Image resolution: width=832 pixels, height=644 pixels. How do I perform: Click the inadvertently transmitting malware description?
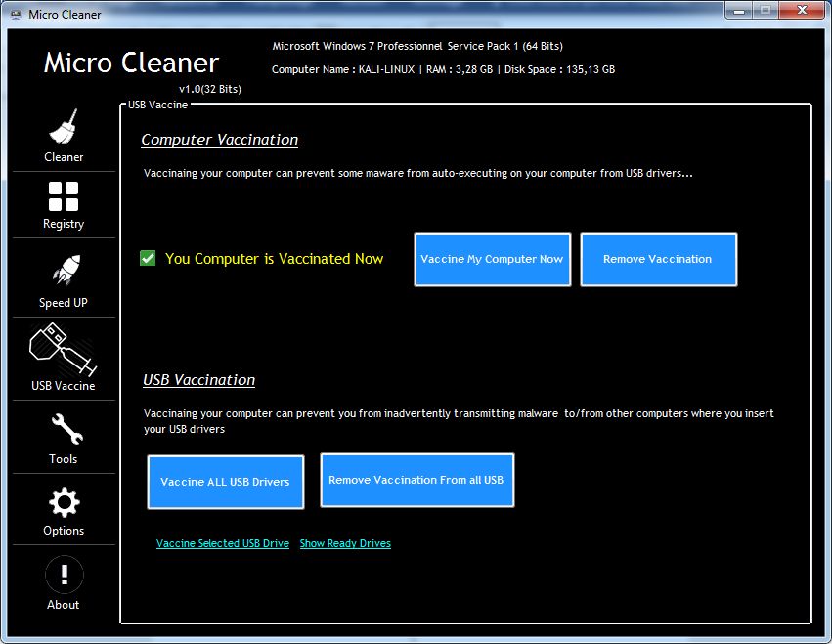tap(459, 421)
